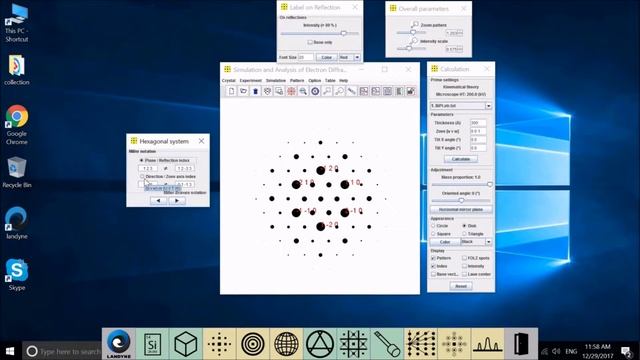
Task: Open Landyne launcher logo in dock
Action: [x=119, y=344]
